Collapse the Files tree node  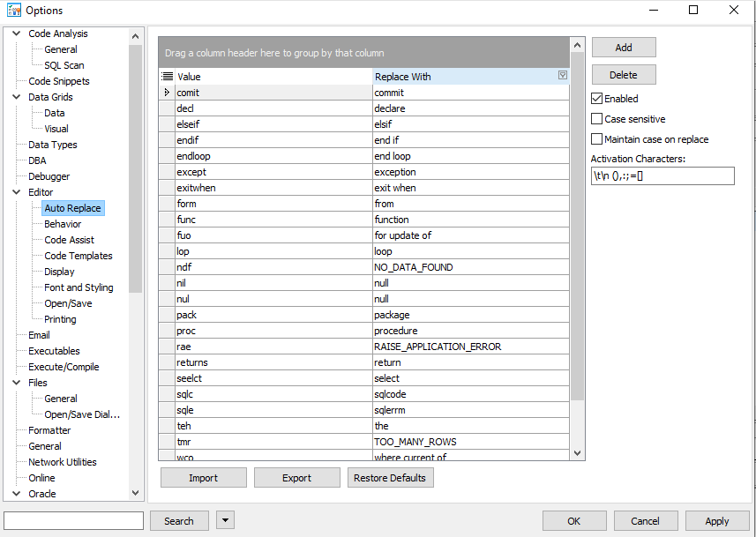[17, 383]
